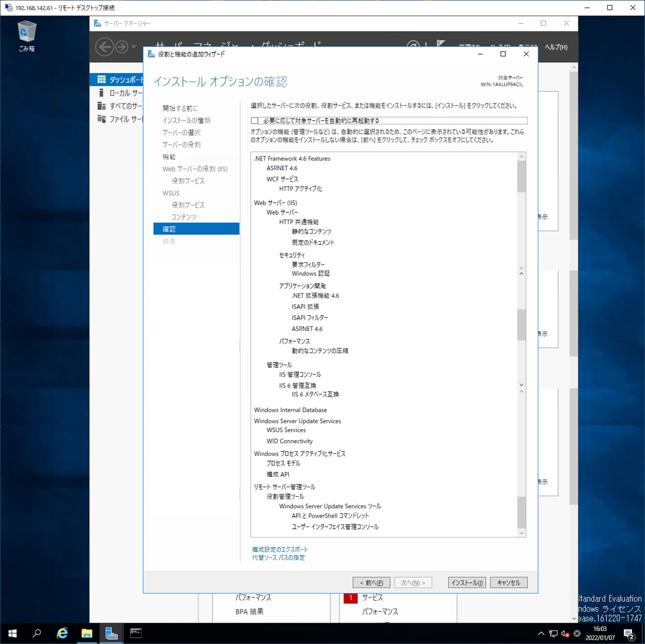The height and width of the screenshot is (644, 645).
Task: Select the highlighted 確認 wizard step
Action: [196, 229]
